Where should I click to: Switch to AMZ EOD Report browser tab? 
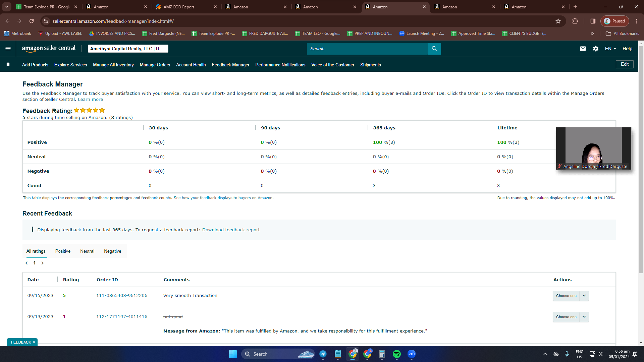(x=186, y=7)
